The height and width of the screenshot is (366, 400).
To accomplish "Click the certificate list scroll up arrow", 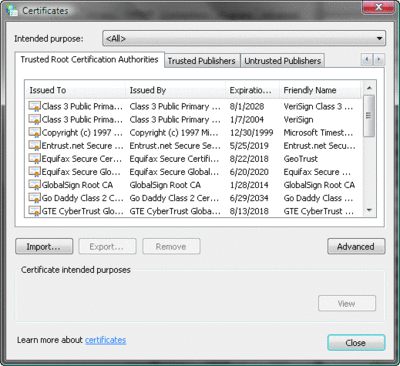I will click(369, 88).
